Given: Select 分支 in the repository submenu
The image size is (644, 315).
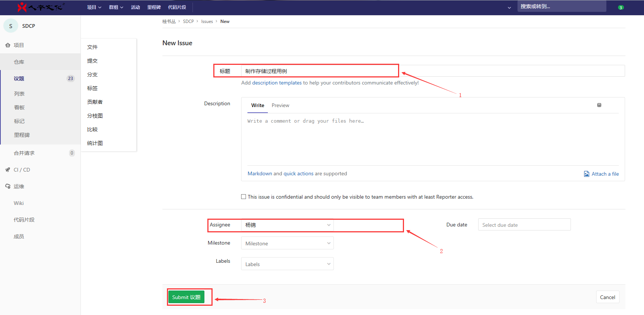Looking at the screenshot, I should (92, 74).
